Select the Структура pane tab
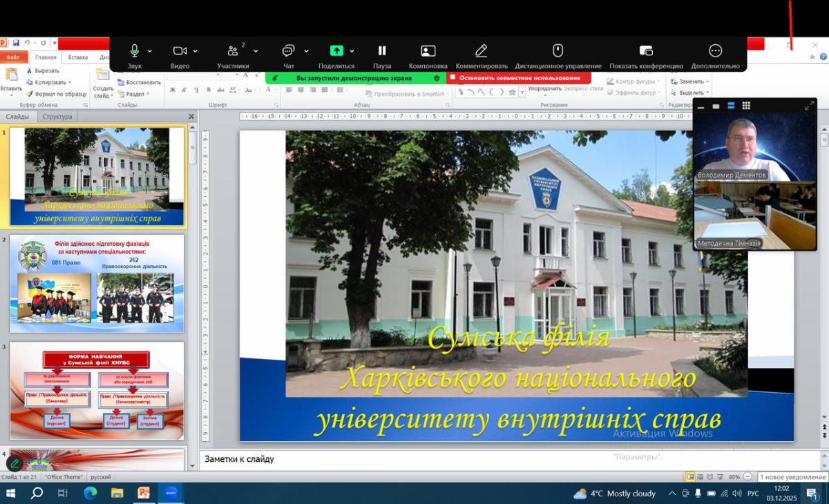Screen dimensions: 829x504 point(57,117)
